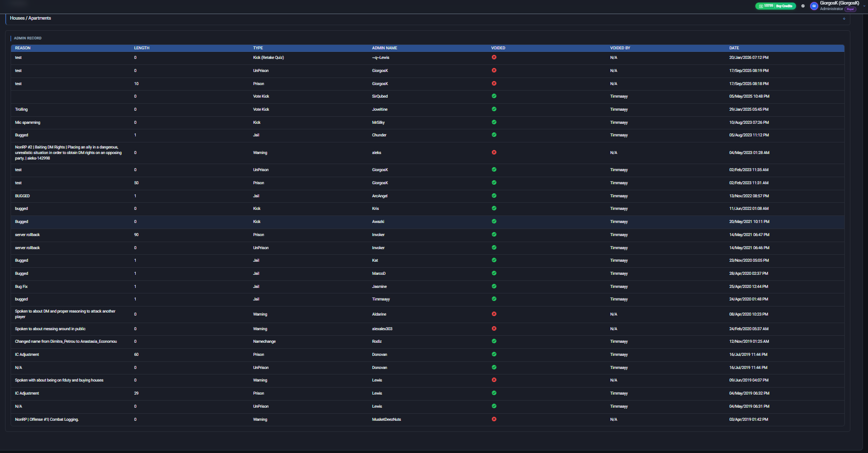The image size is (868, 453).
Task: Expand the Houses / Apartments section arrow
Action: (x=844, y=19)
